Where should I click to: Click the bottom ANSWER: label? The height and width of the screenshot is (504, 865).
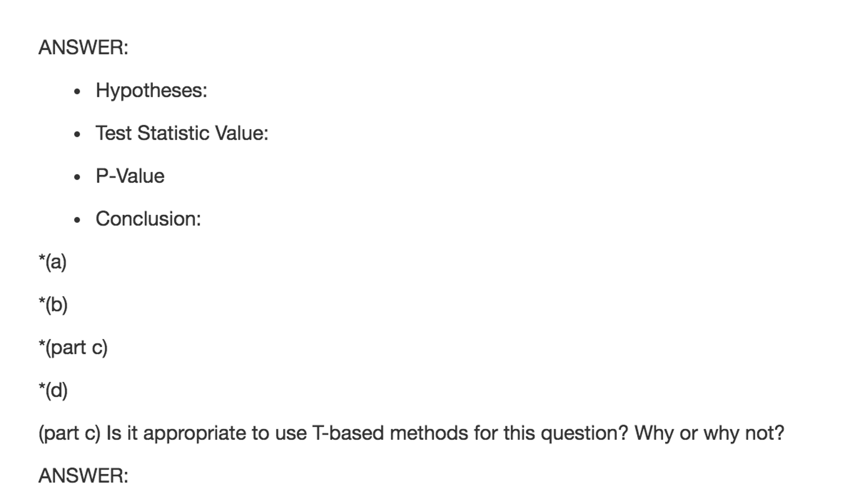coord(83,476)
